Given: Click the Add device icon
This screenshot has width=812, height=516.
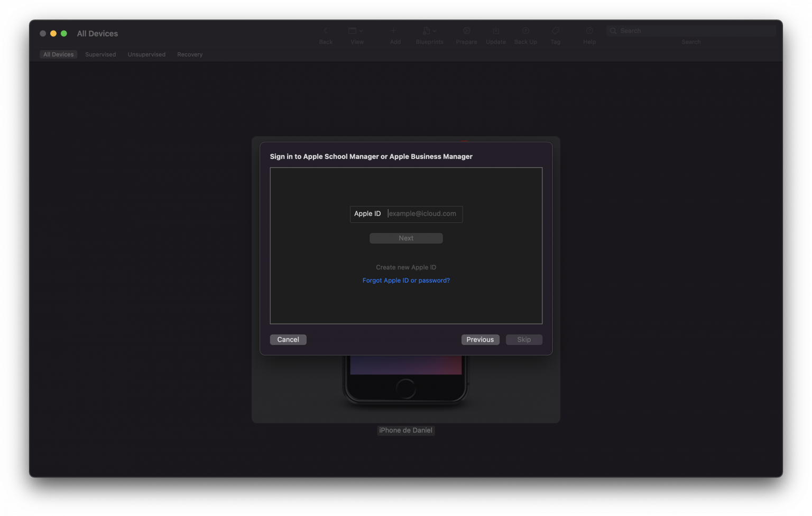Looking at the screenshot, I should click(394, 31).
